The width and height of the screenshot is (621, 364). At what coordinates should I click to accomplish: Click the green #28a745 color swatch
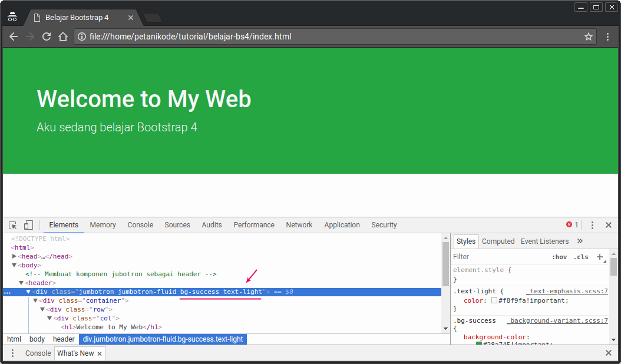pos(478,342)
